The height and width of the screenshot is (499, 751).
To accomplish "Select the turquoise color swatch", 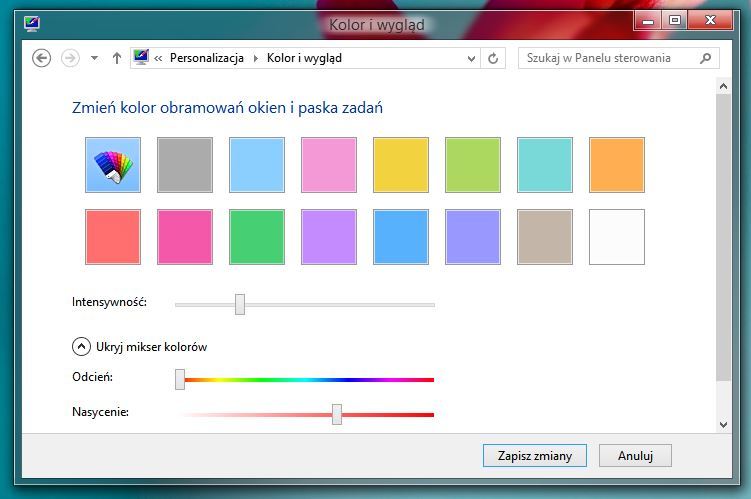I will pyautogui.click(x=545, y=165).
